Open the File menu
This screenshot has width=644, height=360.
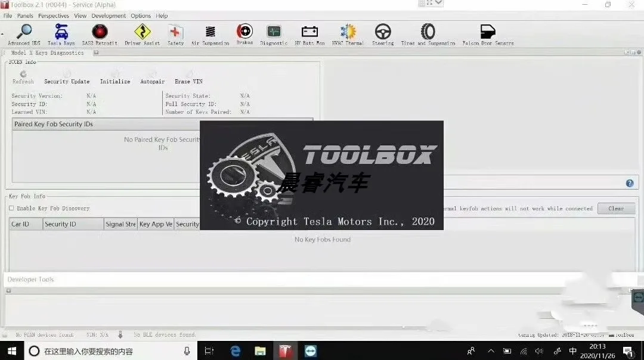click(x=8, y=15)
